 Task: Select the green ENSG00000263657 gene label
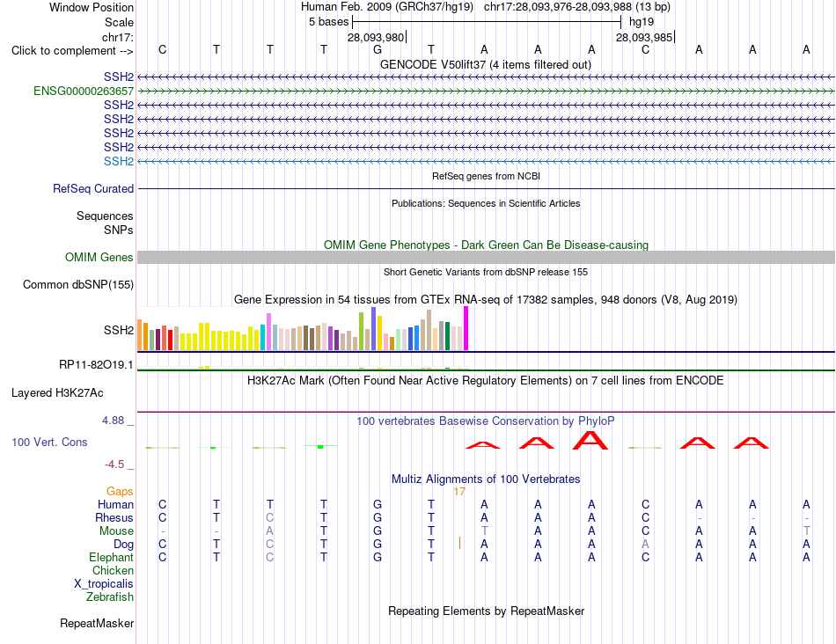84,91
